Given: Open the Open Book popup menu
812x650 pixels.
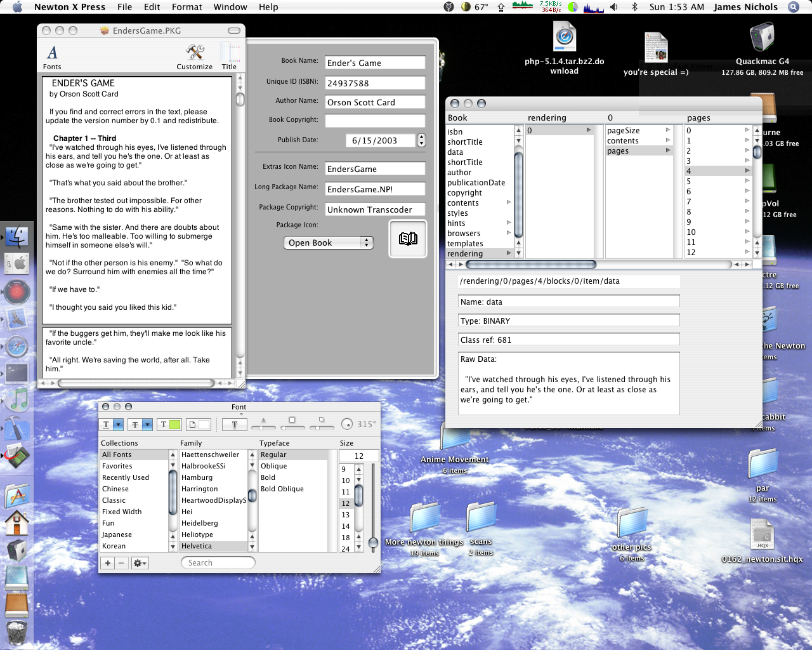Looking at the screenshot, I should 328,242.
